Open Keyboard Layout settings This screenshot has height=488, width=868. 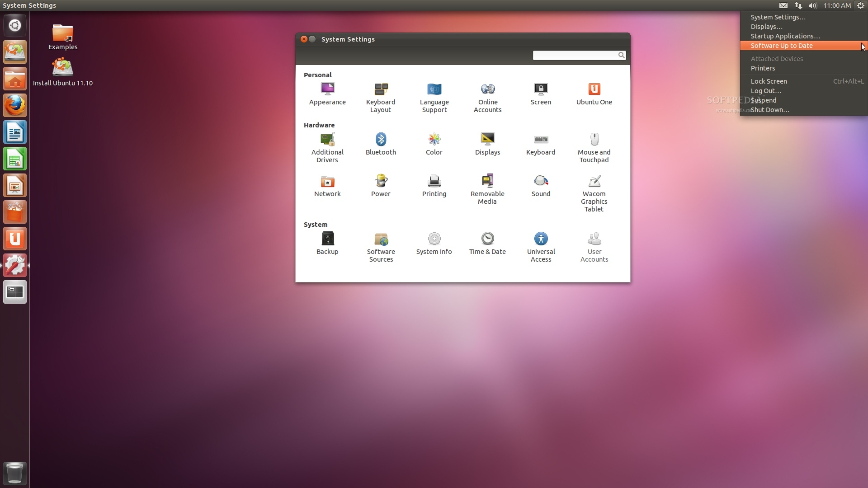(x=380, y=96)
